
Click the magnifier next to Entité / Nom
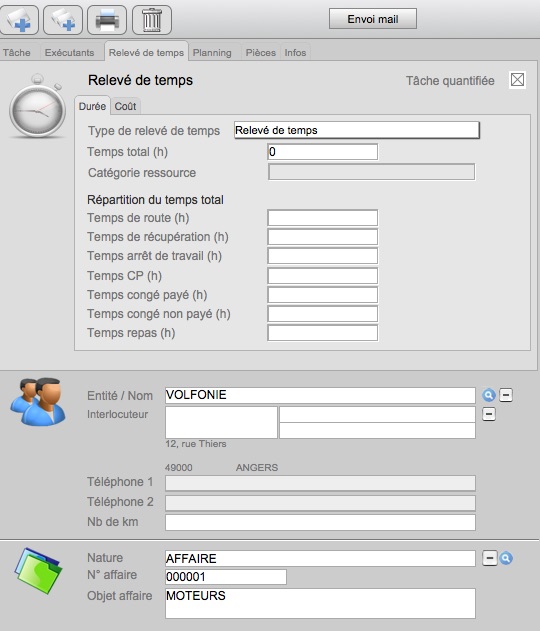(x=488, y=396)
